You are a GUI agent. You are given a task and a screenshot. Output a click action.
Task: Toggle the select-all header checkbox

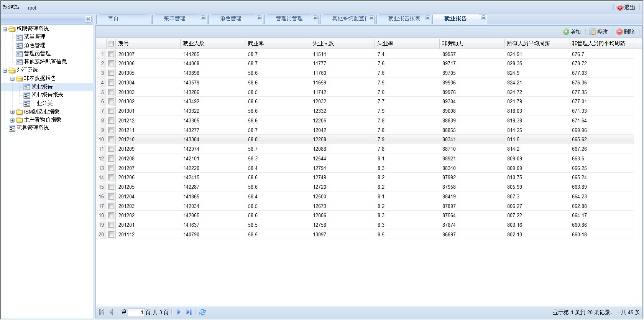tap(111, 44)
